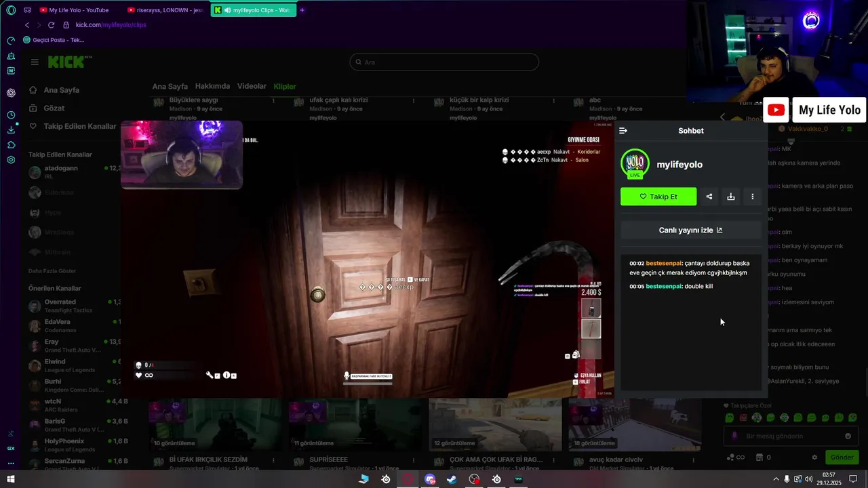Open channel Hakkımda tab
868x488 pixels.
coord(212,86)
